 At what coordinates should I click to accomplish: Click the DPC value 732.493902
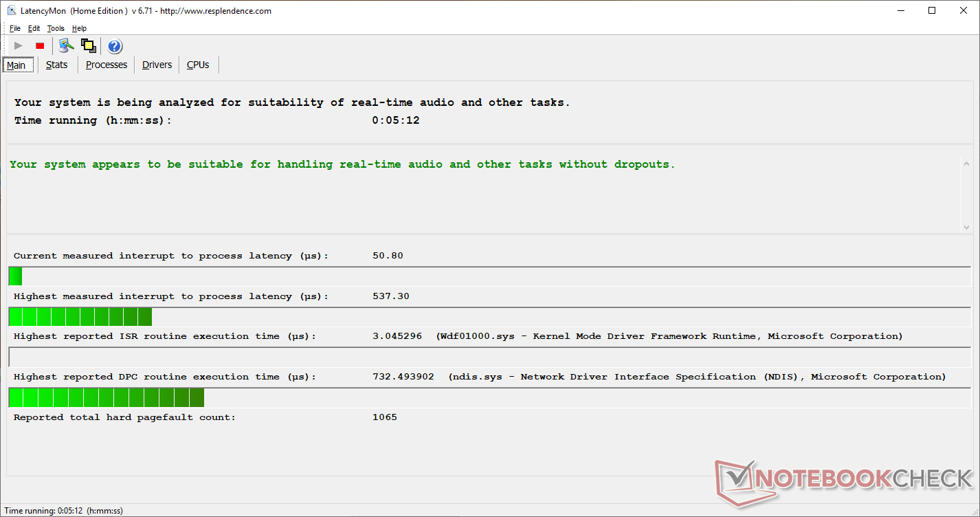(403, 377)
